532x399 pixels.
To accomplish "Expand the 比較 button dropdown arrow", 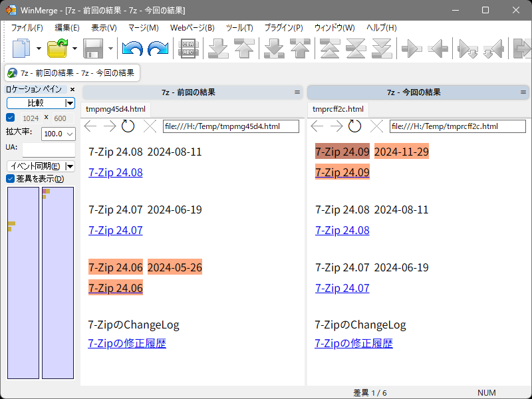I will 70,103.
